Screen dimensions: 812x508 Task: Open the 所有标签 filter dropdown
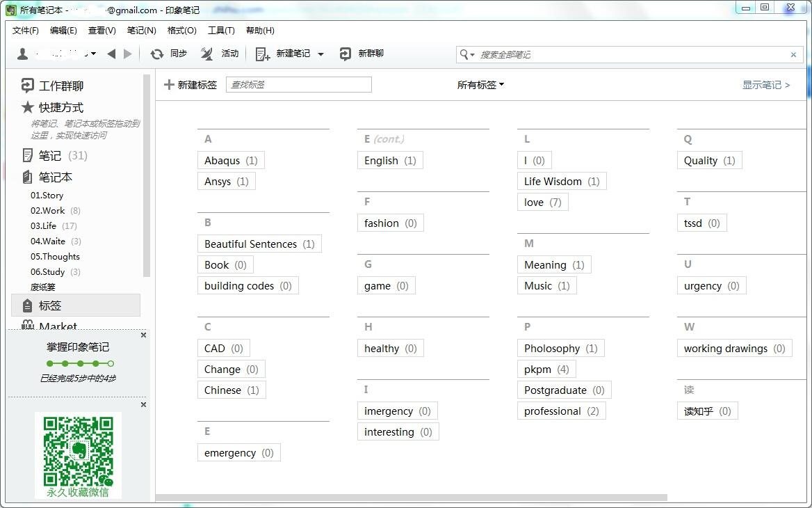coord(480,84)
